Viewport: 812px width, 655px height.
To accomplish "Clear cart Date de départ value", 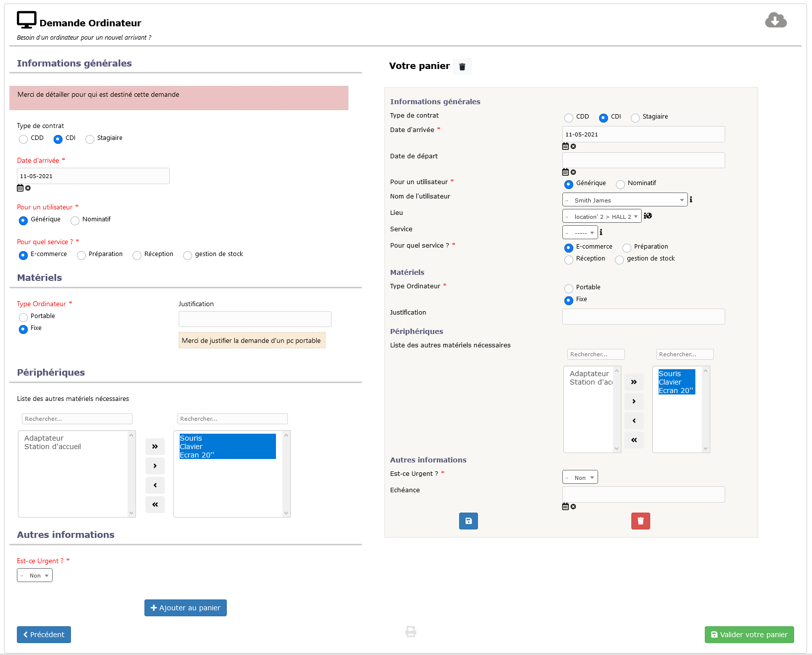I will click(x=573, y=172).
